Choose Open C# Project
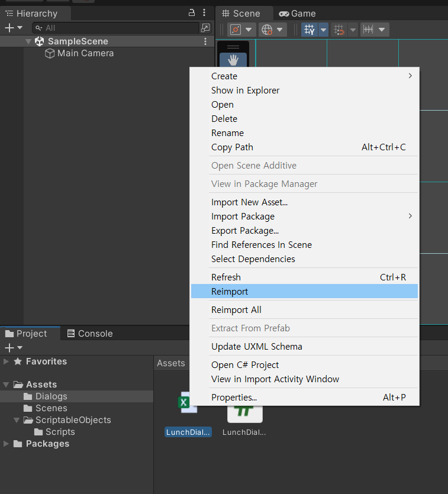448x494 pixels. click(x=304, y=365)
